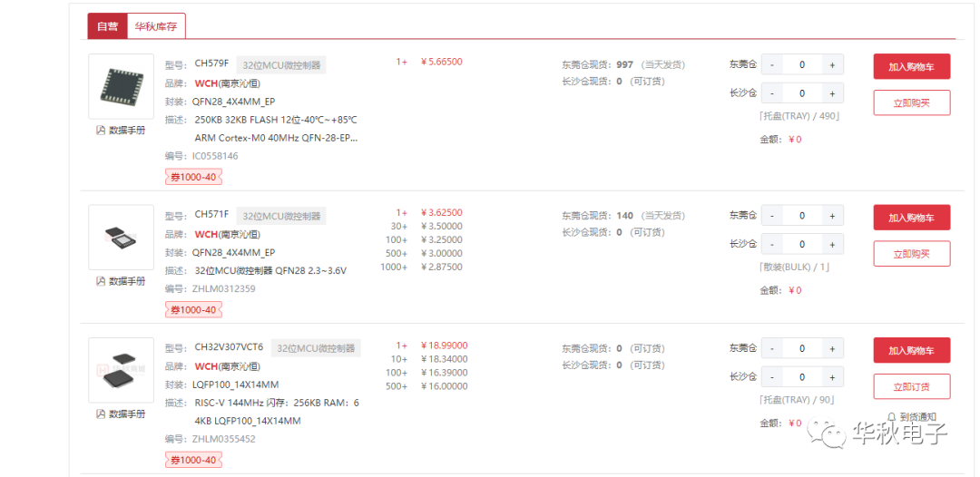Image resolution: width=980 pixels, height=477 pixels.
Task: Open 数据手册 datasheet for CH571F
Action: tap(121, 281)
